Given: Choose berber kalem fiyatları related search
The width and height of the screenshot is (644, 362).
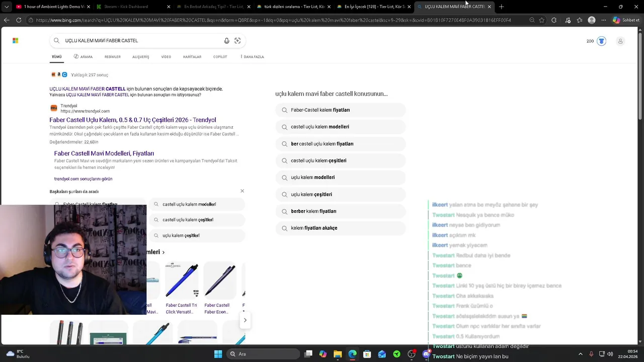Looking at the screenshot, I should click(x=341, y=211).
